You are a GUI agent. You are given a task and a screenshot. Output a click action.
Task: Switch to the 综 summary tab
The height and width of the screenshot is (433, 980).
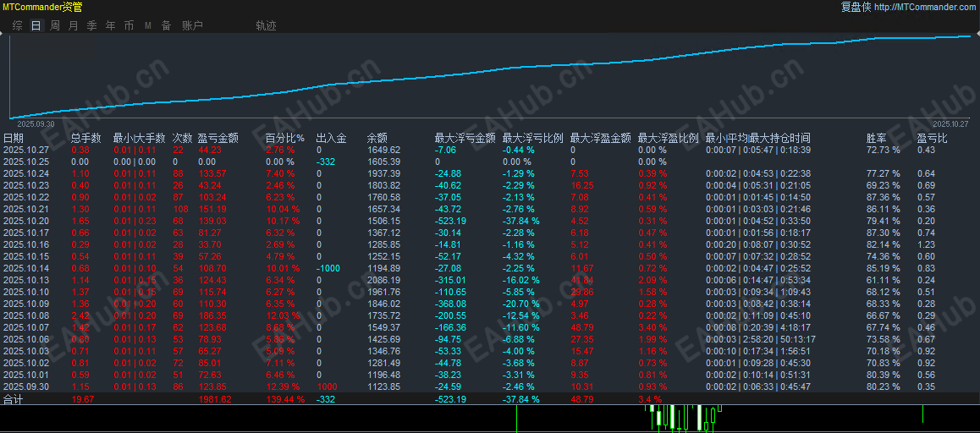point(18,25)
